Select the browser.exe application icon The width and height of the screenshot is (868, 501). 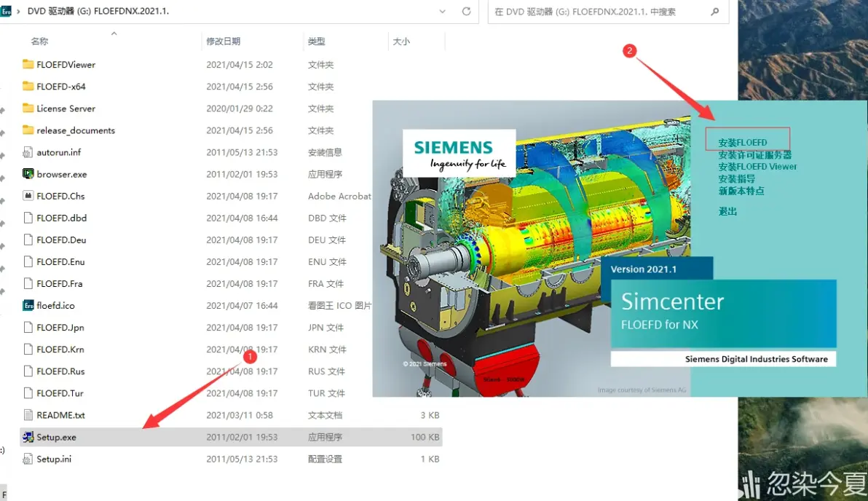(x=28, y=174)
